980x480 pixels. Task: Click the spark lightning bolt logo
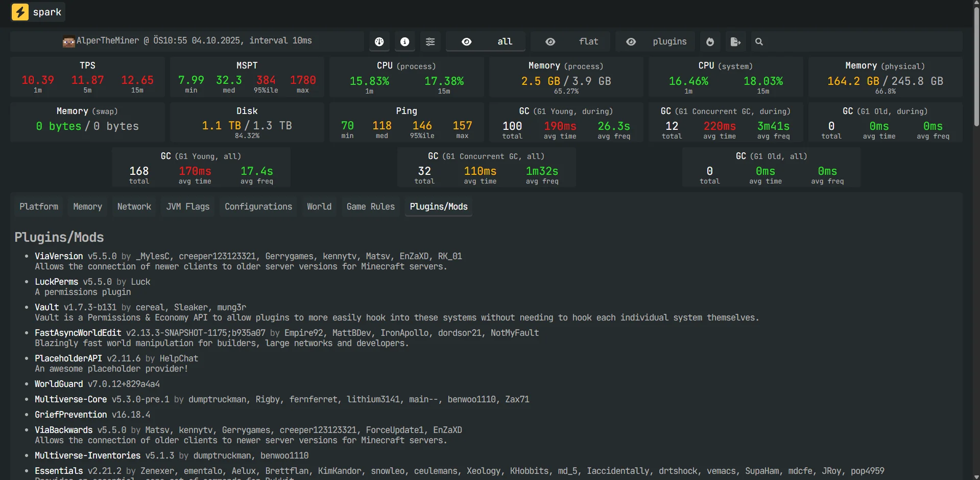(x=20, y=12)
